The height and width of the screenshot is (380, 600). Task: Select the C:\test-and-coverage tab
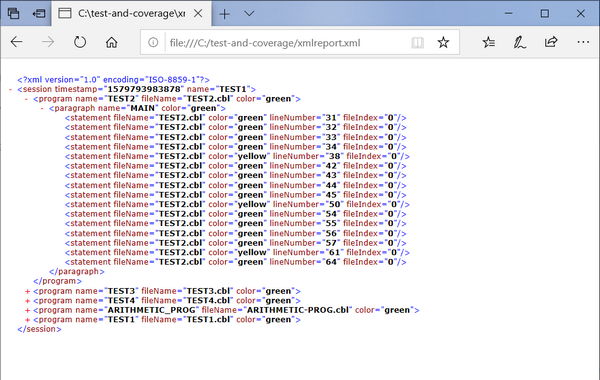click(131, 13)
